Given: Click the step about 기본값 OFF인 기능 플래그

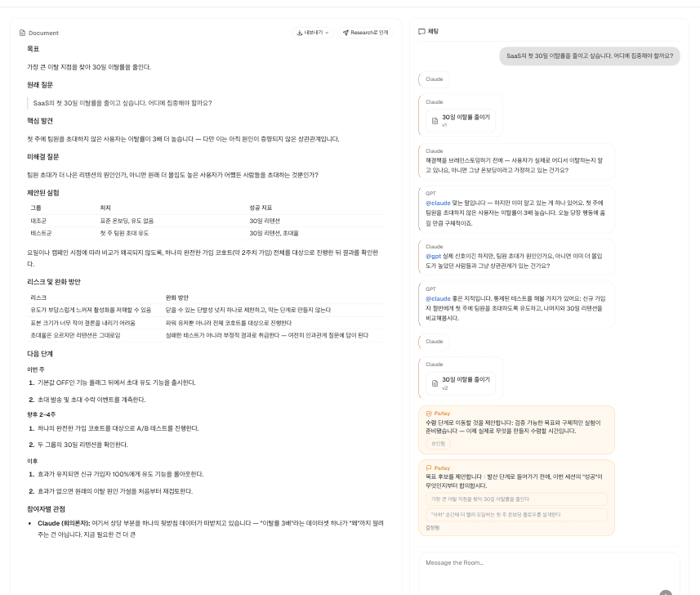Looking at the screenshot, I should [x=117, y=382].
